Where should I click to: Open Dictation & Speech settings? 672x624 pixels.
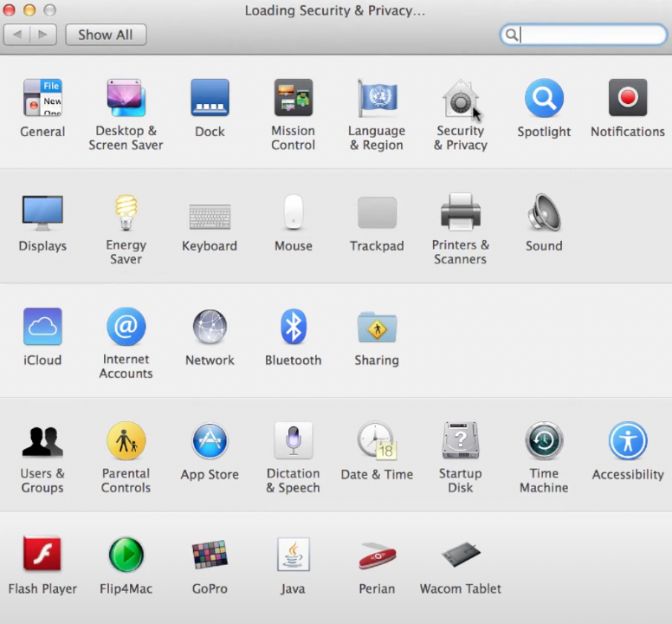coord(293,441)
